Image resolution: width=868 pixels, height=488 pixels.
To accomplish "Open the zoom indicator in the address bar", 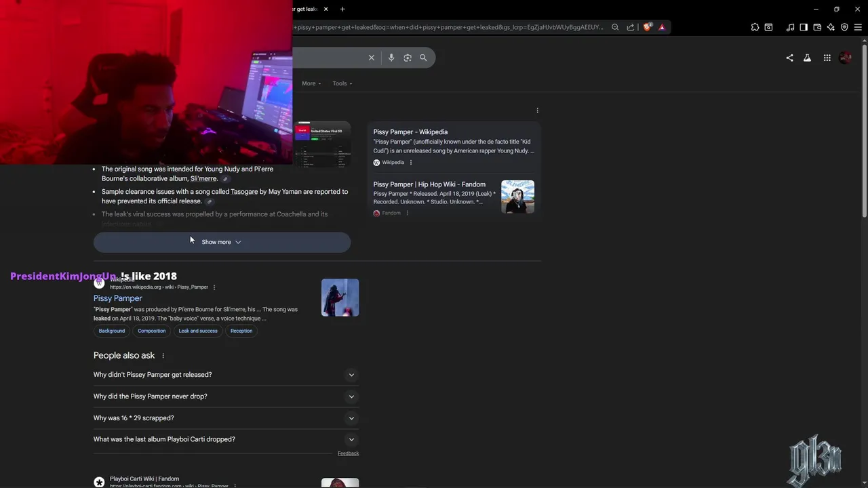I will point(615,27).
